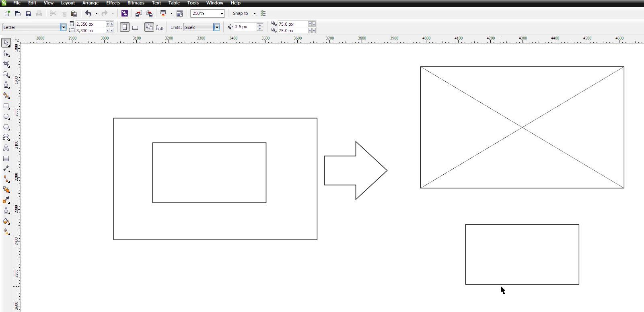Screen dimensions: 644x312
Task: Open the Undo history dropdown arrow
Action: coord(96,13)
